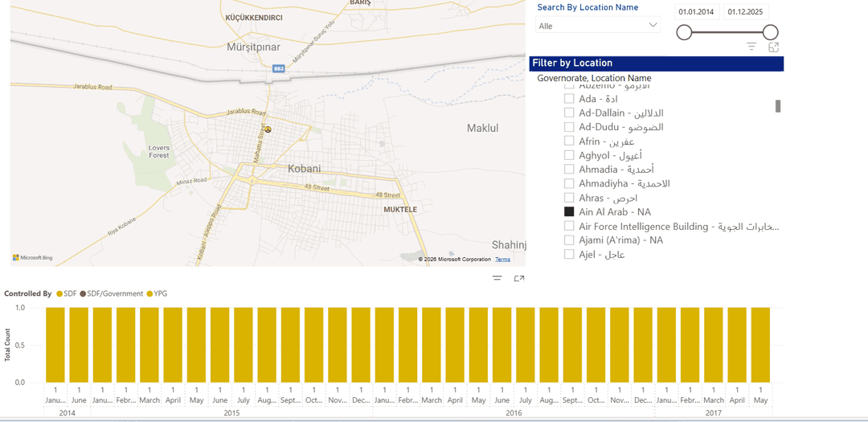Click the 883 road shield on map

pyautogui.click(x=278, y=69)
